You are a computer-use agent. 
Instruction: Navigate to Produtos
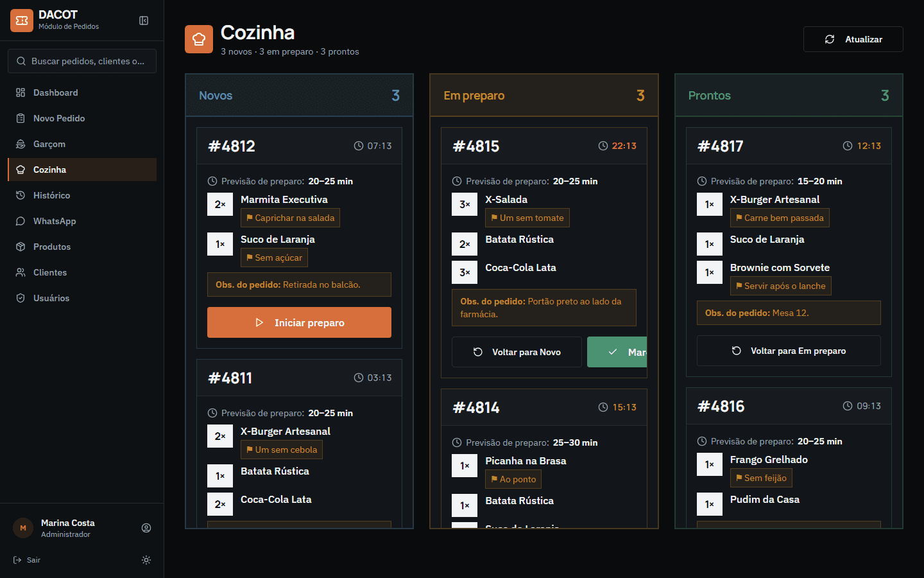[x=82, y=247]
